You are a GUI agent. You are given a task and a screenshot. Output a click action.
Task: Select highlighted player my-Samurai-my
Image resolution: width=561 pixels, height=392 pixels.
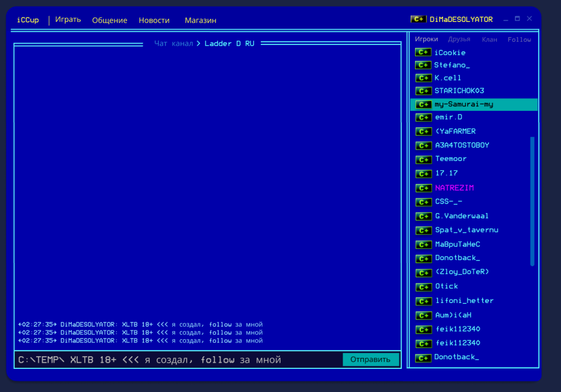464,104
